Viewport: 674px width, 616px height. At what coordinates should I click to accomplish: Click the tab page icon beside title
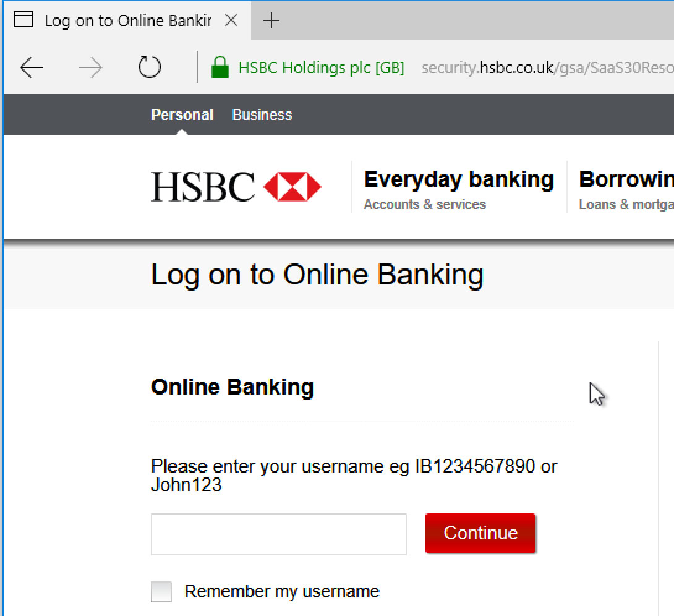click(23, 19)
